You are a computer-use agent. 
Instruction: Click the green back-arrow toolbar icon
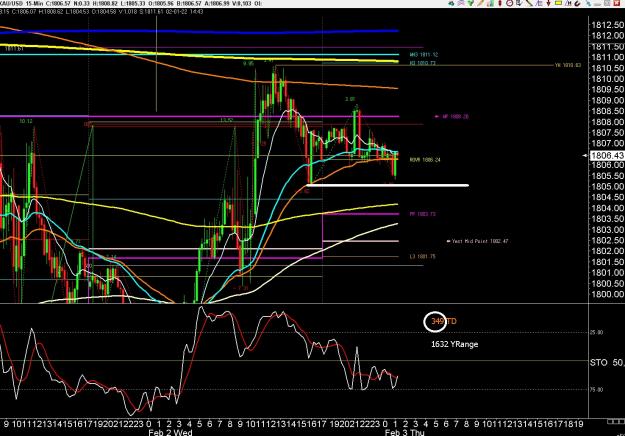click(x=451, y=3)
